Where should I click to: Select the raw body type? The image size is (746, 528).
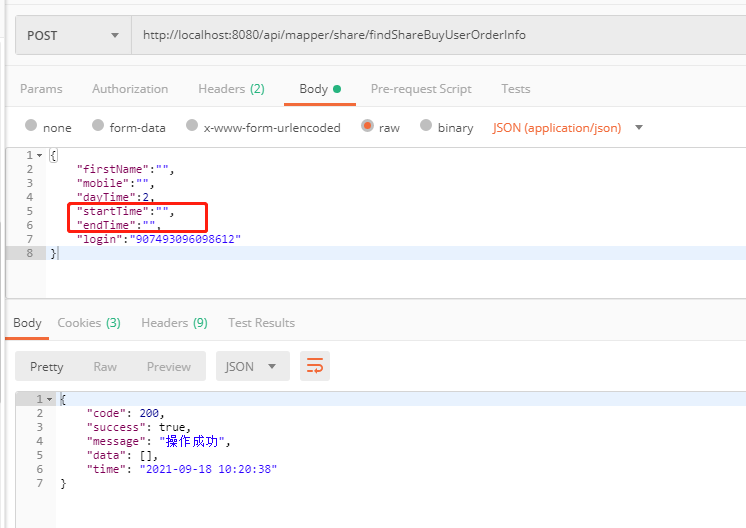click(x=367, y=125)
